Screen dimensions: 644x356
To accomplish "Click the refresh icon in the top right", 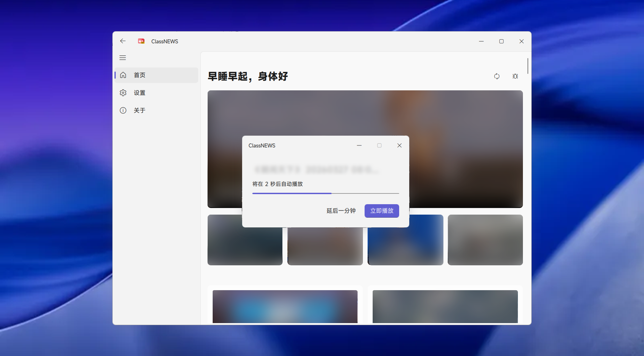I will point(497,76).
